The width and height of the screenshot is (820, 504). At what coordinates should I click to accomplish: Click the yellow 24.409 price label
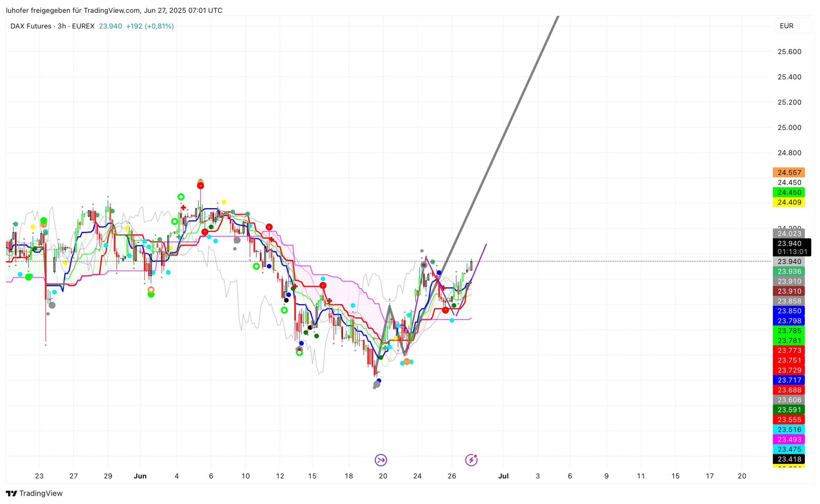pyautogui.click(x=789, y=202)
